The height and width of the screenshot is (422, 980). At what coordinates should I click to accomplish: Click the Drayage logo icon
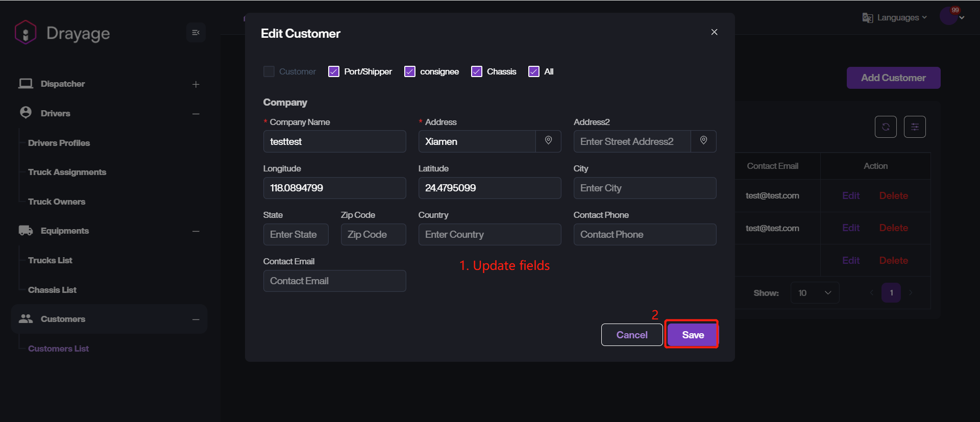tap(26, 33)
